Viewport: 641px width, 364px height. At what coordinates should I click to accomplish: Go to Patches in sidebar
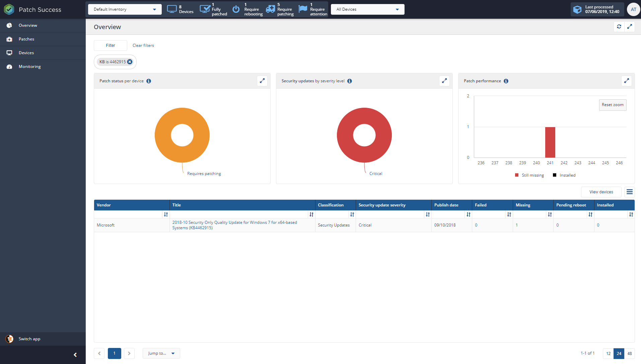click(43, 39)
